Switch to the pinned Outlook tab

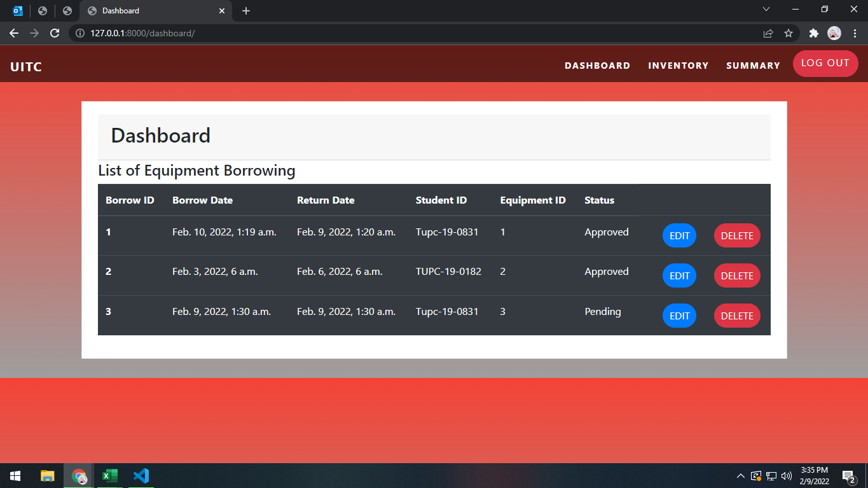[x=18, y=11]
